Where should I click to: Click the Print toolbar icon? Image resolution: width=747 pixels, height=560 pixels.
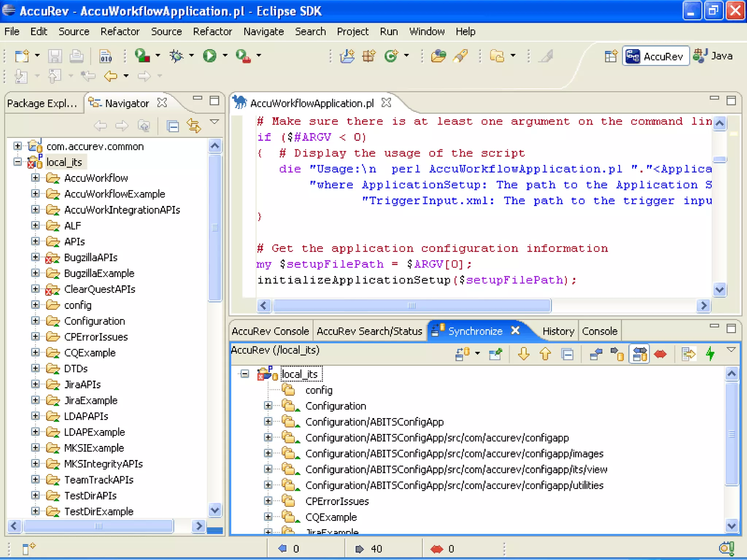77,56
